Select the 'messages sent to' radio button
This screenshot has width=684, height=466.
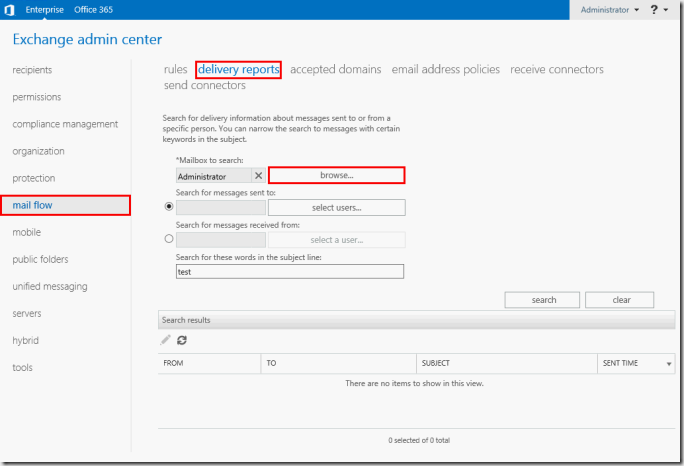(167, 207)
